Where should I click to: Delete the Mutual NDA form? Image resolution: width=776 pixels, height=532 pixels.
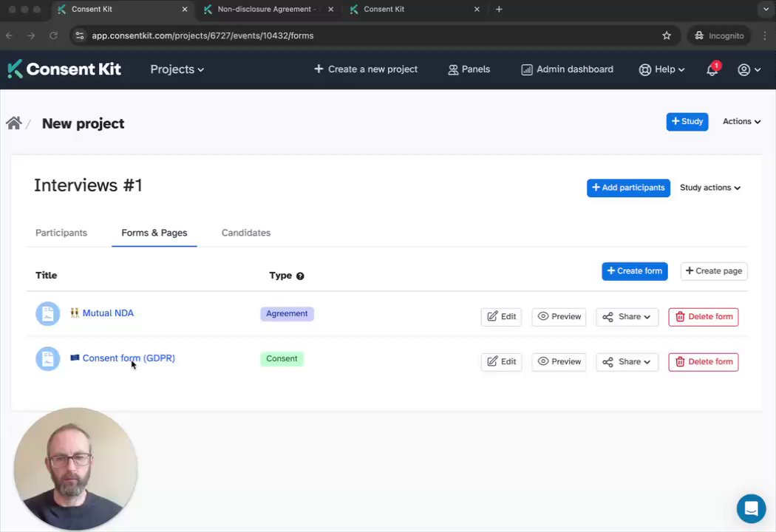(x=704, y=317)
